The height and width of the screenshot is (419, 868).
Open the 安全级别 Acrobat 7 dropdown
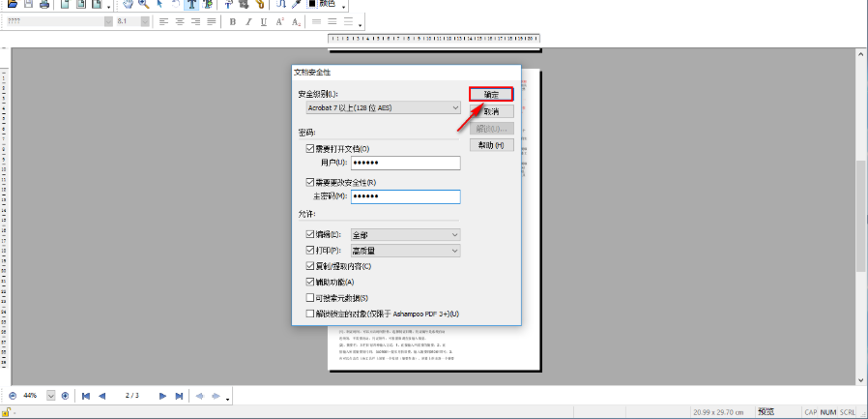point(384,107)
